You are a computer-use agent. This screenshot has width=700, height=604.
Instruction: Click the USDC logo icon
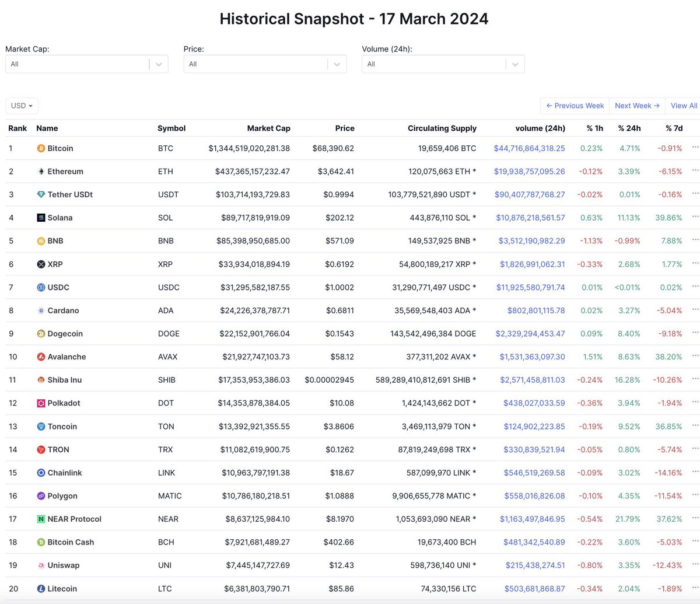(x=41, y=287)
